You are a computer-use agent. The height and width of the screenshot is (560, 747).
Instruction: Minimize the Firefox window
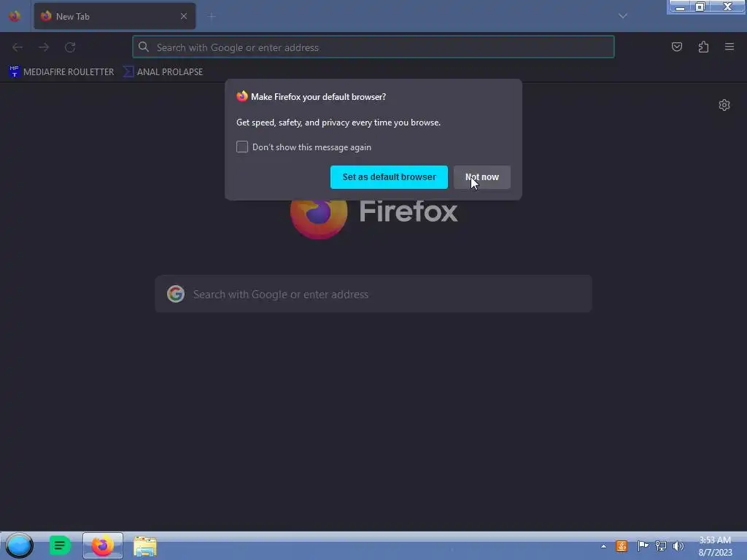[x=681, y=7]
